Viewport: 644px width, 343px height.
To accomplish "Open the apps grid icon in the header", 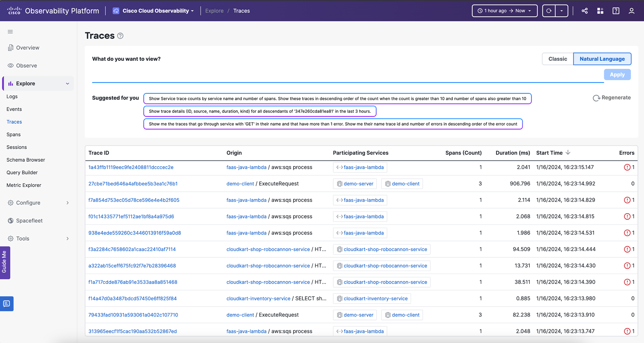I will pos(600,11).
